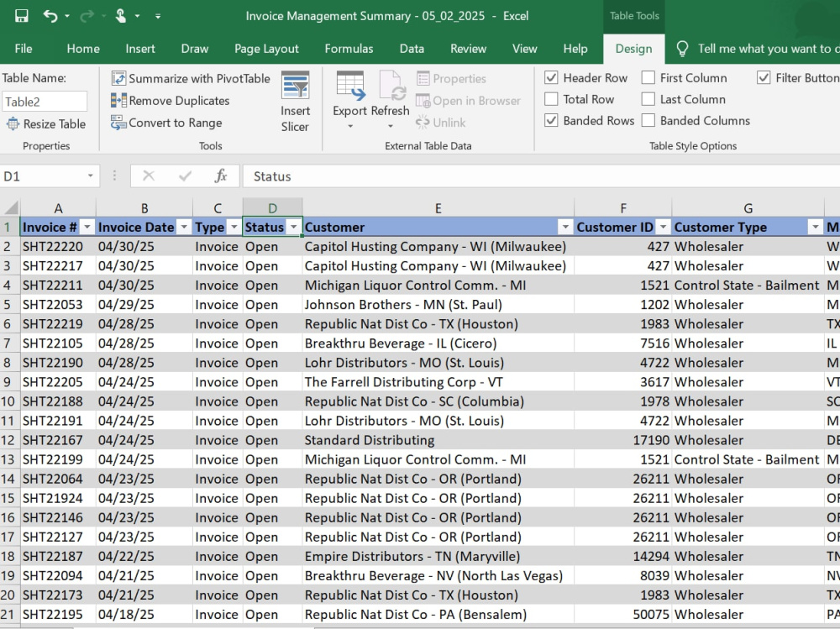Open the Status column filter dropdown

click(x=293, y=228)
